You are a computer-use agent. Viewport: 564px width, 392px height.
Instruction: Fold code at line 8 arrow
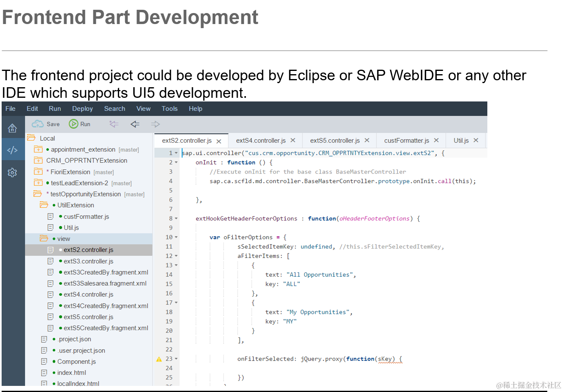point(176,218)
